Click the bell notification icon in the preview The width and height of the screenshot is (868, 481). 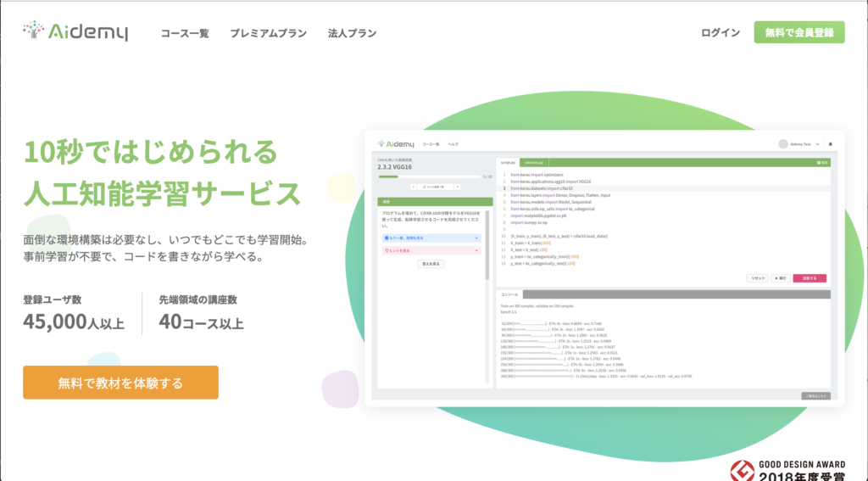830,144
